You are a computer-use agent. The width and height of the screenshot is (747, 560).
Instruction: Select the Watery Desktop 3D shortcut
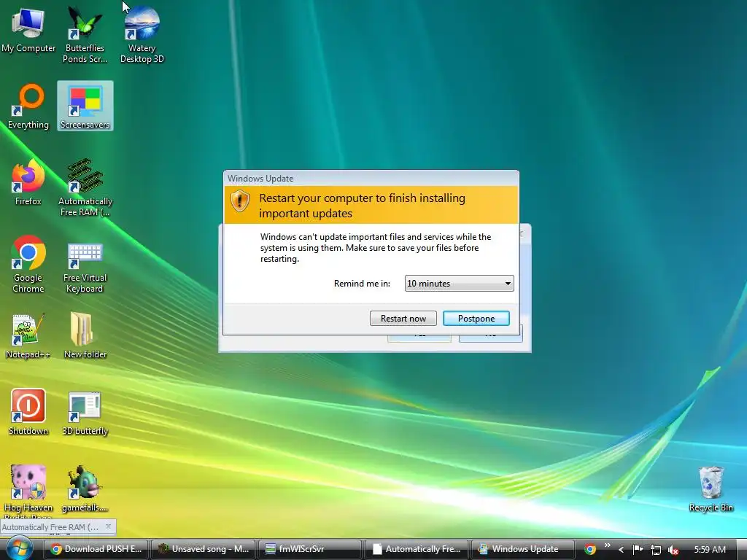tap(142, 34)
